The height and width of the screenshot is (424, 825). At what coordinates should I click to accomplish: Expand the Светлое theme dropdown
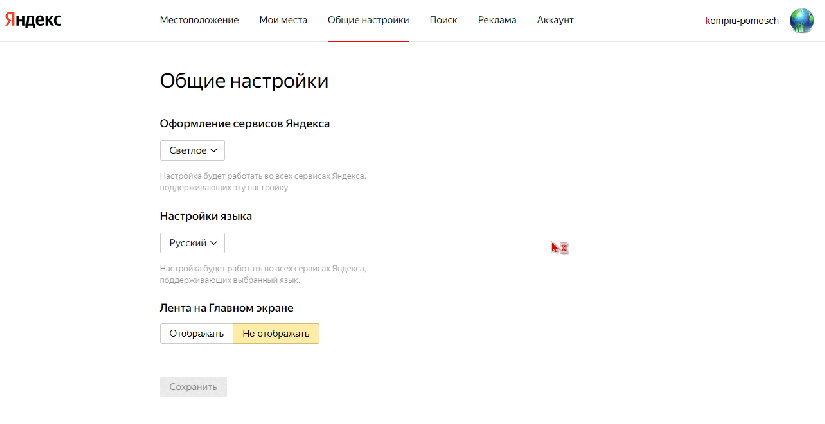tap(193, 150)
